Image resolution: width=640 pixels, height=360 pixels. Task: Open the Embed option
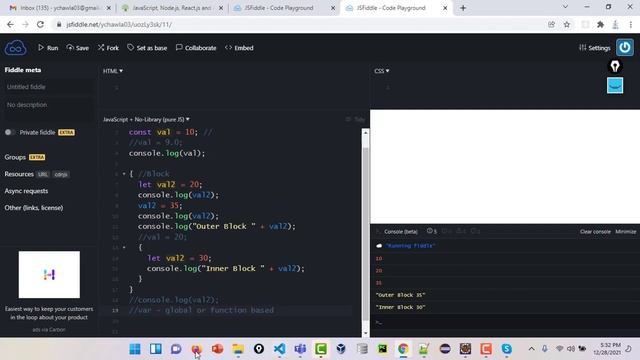pos(239,48)
